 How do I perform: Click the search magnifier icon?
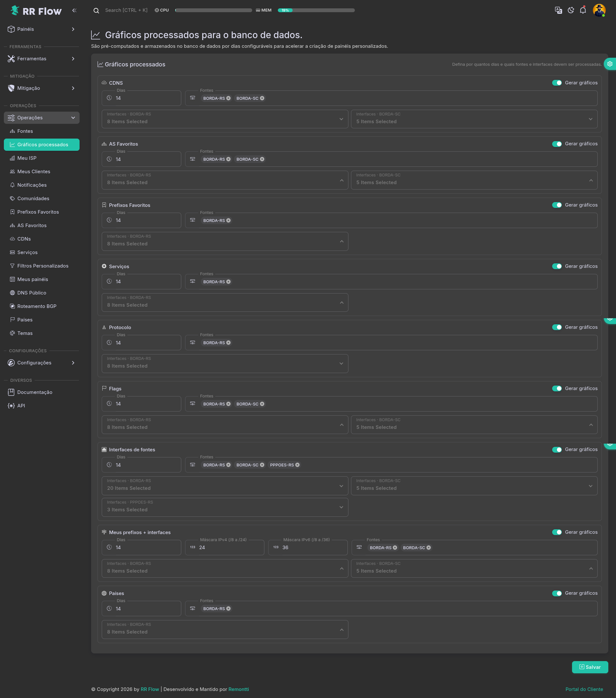pyautogui.click(x=96, y=11)
